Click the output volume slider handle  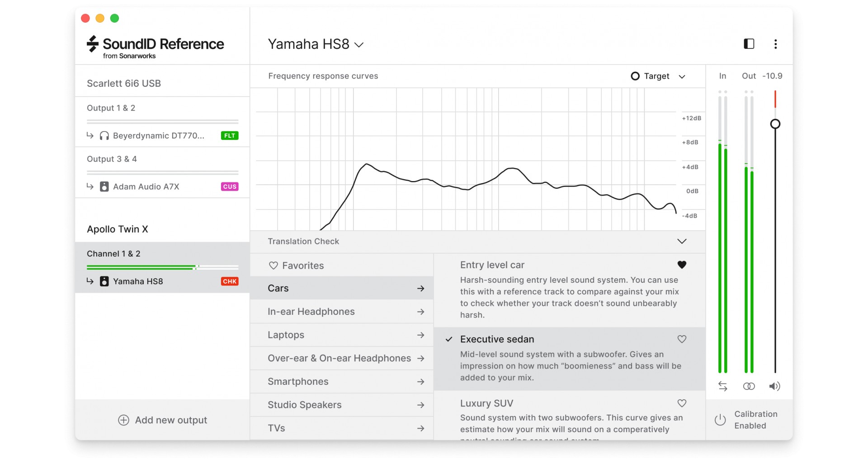click(775, 124)
